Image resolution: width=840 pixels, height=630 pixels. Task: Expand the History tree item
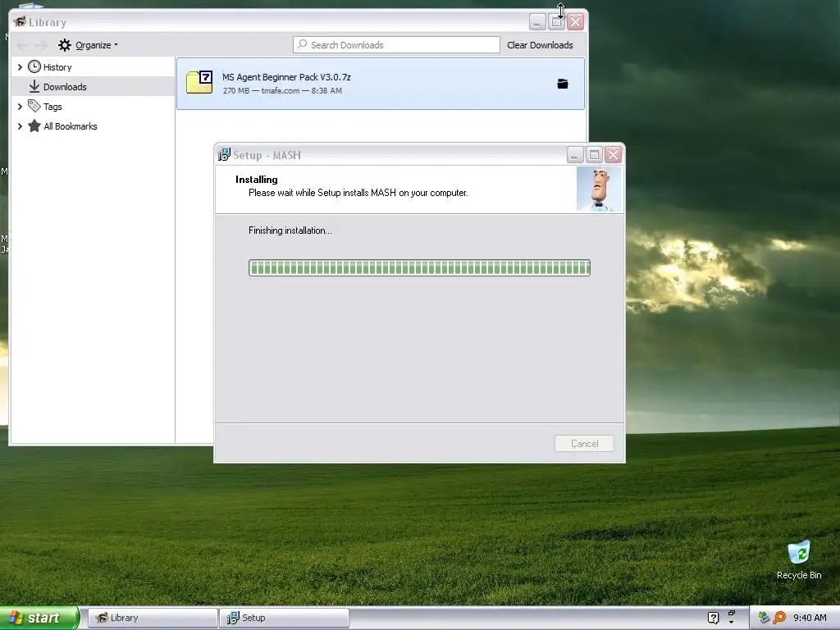click(20, 67)
